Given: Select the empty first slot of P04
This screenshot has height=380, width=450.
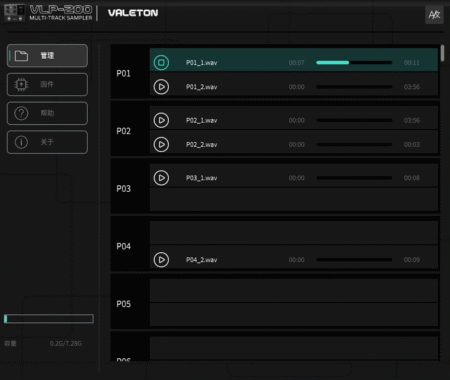Looking at the screenshot, I should (x=294, y=233).
